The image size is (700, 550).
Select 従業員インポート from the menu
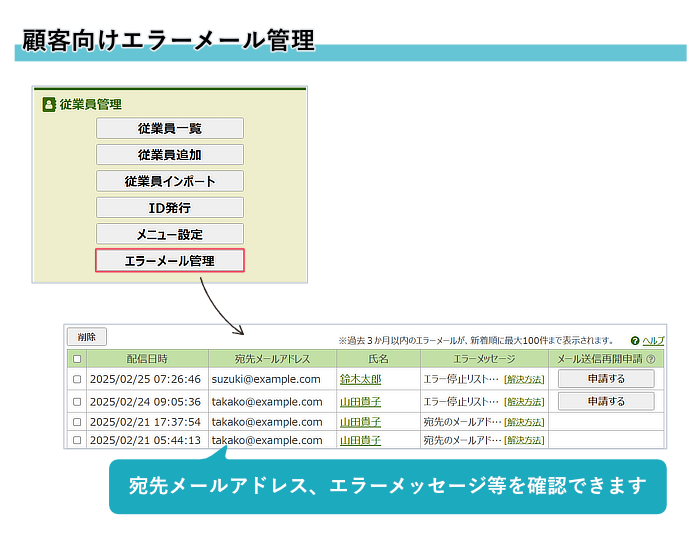pyautogui.click(x=170, y=181)
